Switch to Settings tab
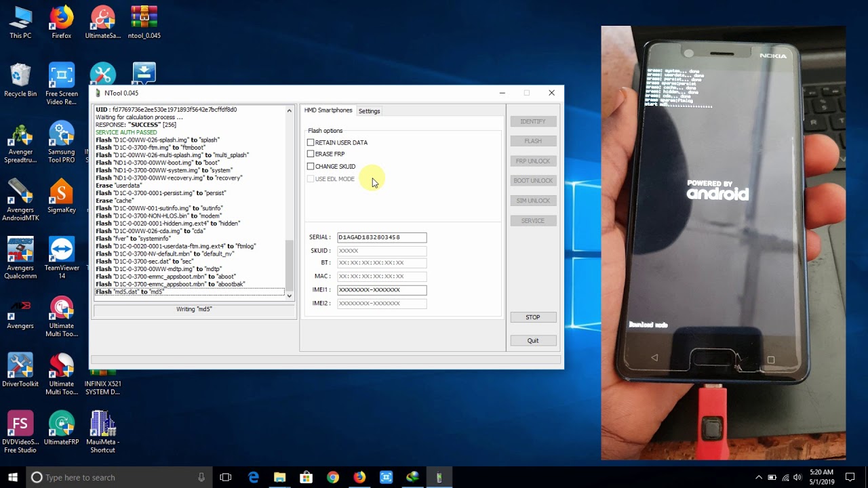 [x=370, y=111]
